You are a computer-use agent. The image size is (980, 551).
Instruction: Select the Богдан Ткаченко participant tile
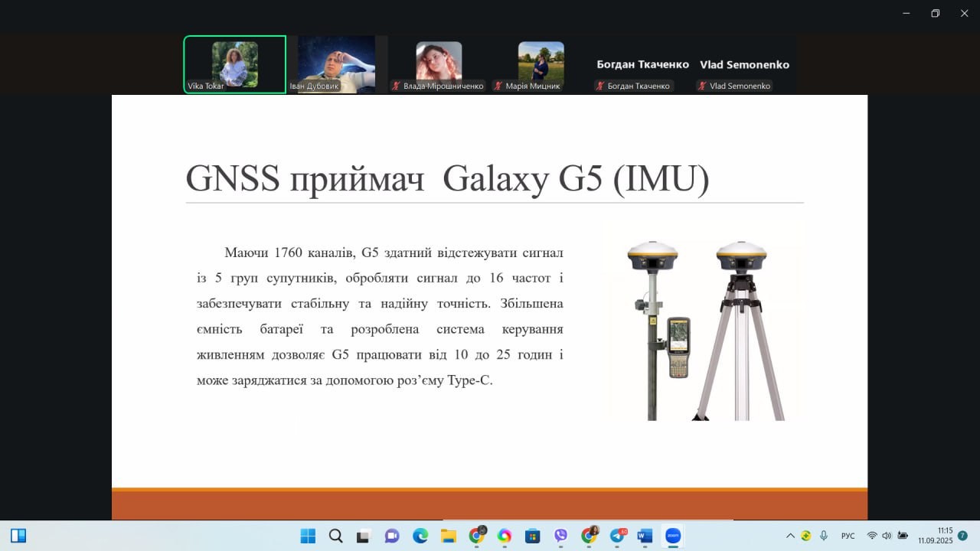tap(642, 65)
